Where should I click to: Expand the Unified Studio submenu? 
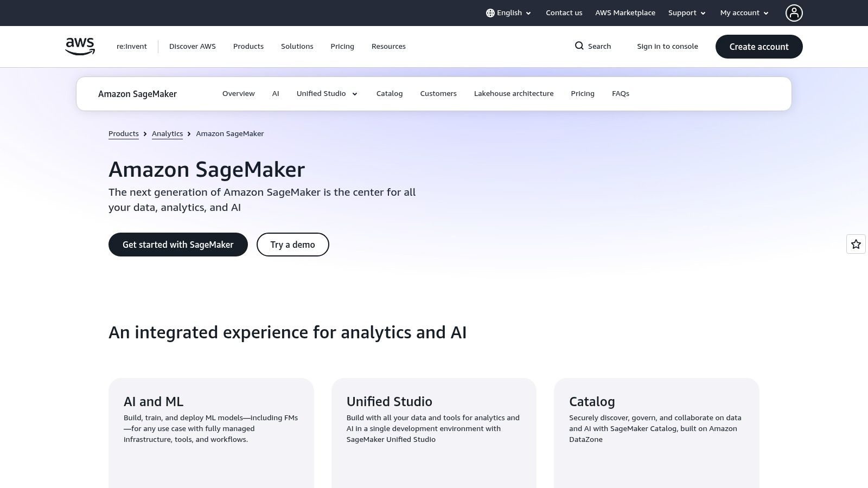[x=327, y=94]
